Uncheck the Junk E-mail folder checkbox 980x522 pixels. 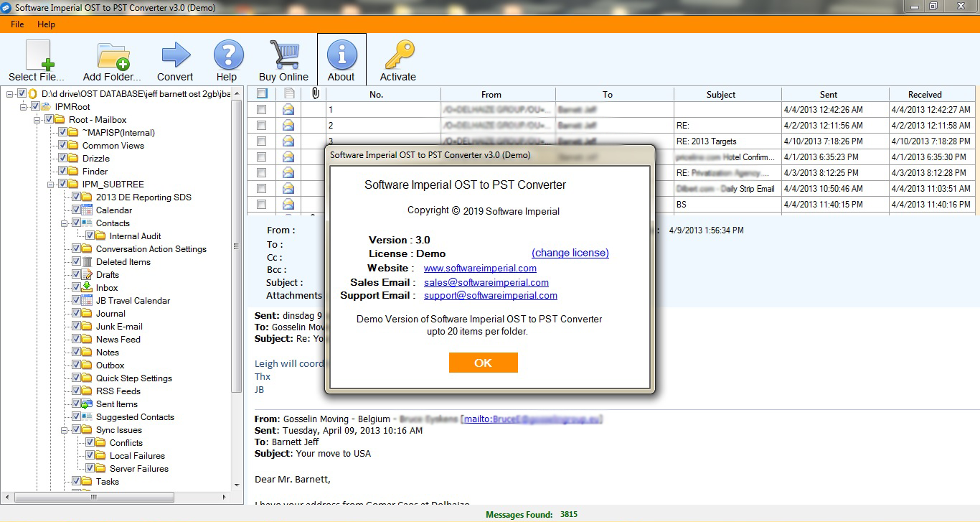(x=77, y=327)
